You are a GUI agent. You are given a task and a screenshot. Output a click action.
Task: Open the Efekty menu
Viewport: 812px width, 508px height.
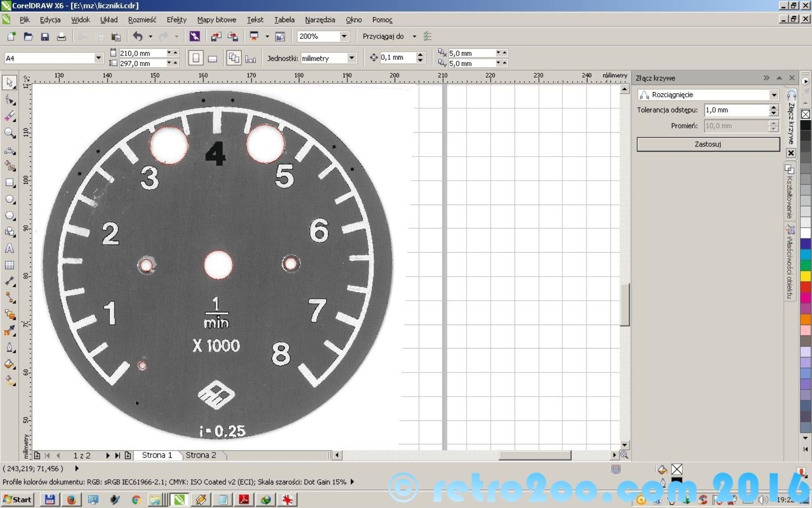point(176,20)
